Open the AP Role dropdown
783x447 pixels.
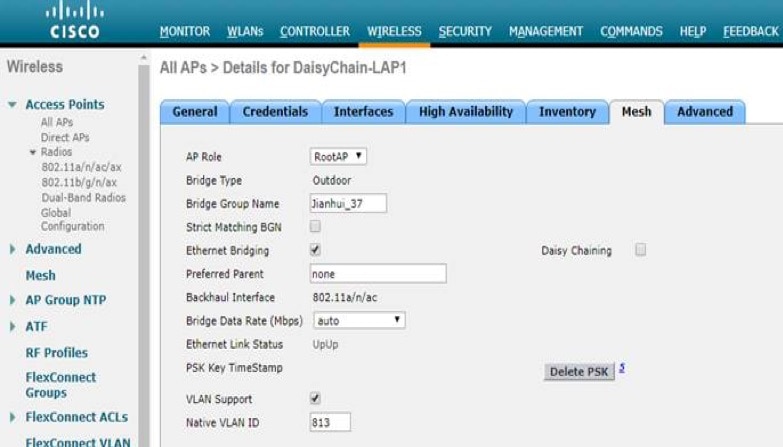click(x=338, y=156)
